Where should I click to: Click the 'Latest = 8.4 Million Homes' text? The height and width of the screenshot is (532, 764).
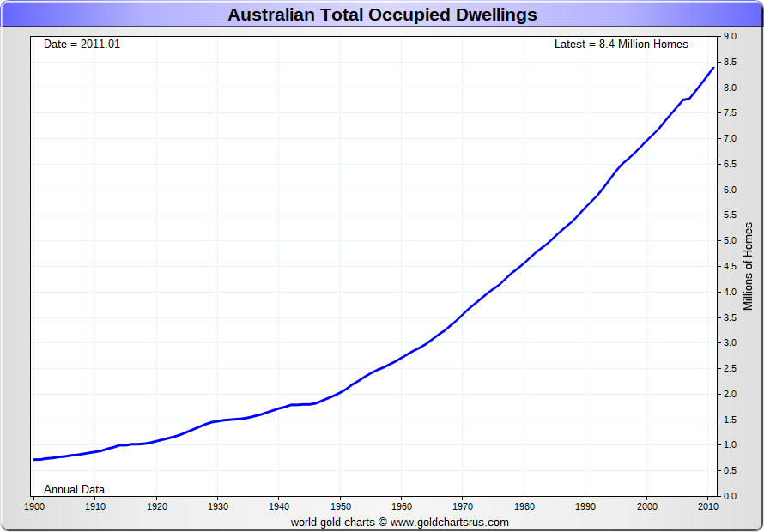(x=621, y=44)
